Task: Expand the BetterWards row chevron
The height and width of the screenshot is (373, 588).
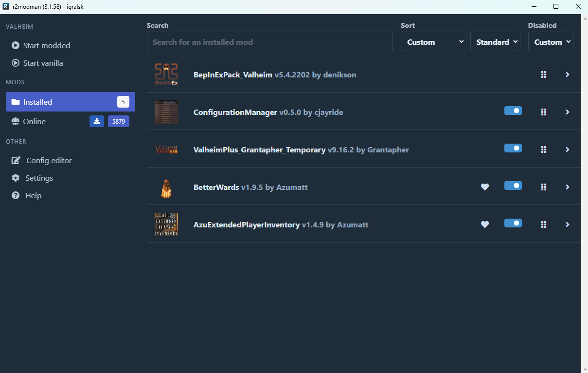Action: pyautogui.click(x=567, y=187)
